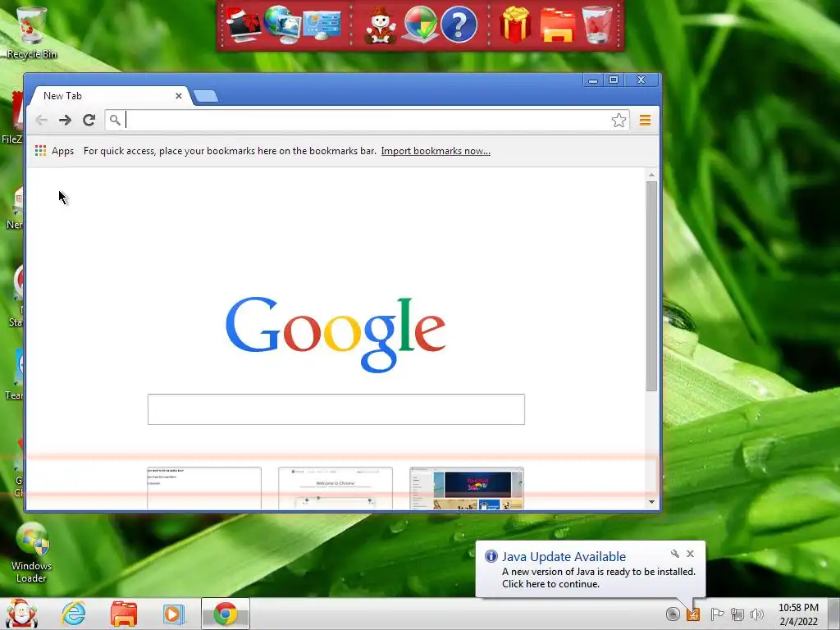
Task: Reload the page with the refresh icon
Action: (89, 120)
